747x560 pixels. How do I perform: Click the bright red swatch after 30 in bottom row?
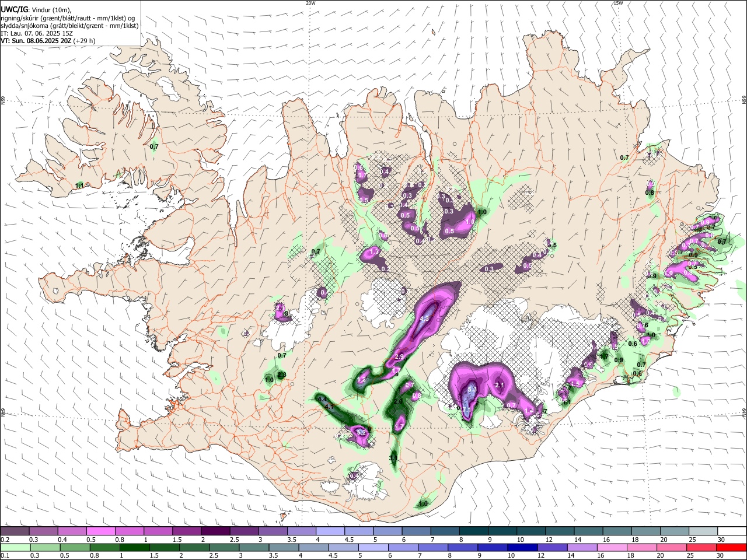(x=732, y=547)
